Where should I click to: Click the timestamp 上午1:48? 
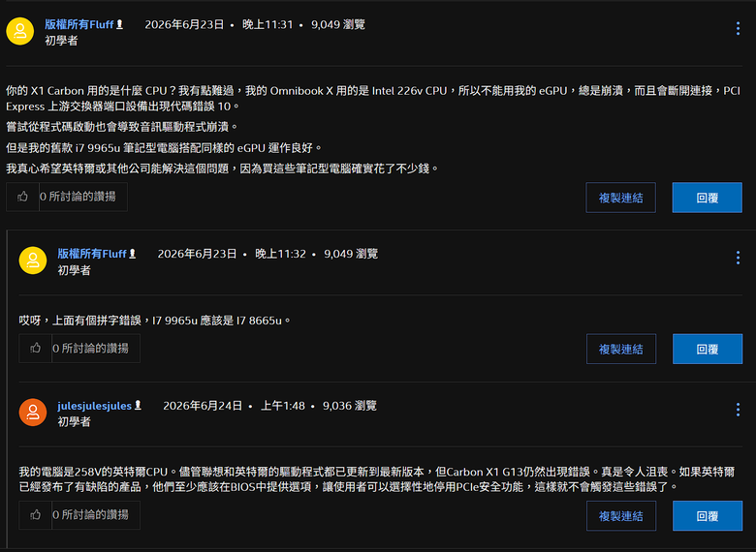[283, 406]
